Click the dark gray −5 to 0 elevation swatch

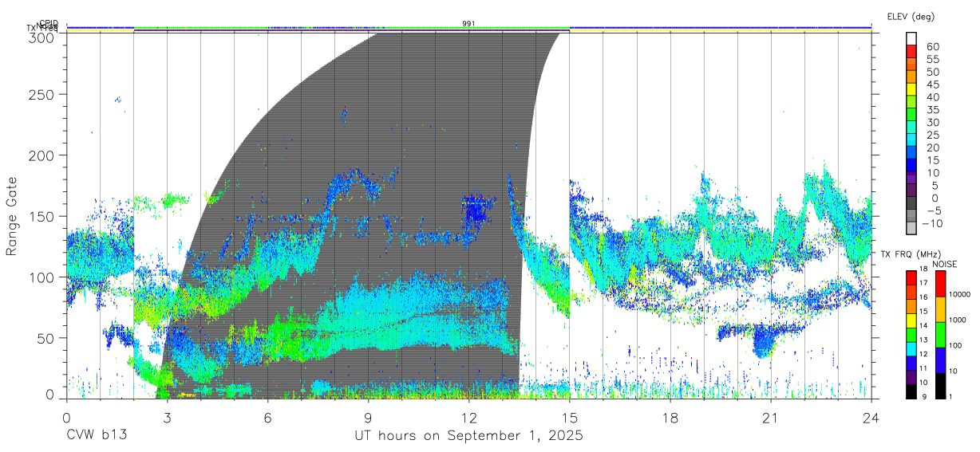click(911, 203)
